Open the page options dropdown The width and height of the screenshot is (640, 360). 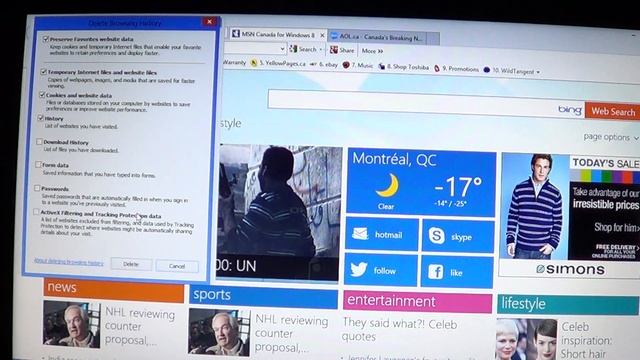pyautogui.click(x=611, y=137)
